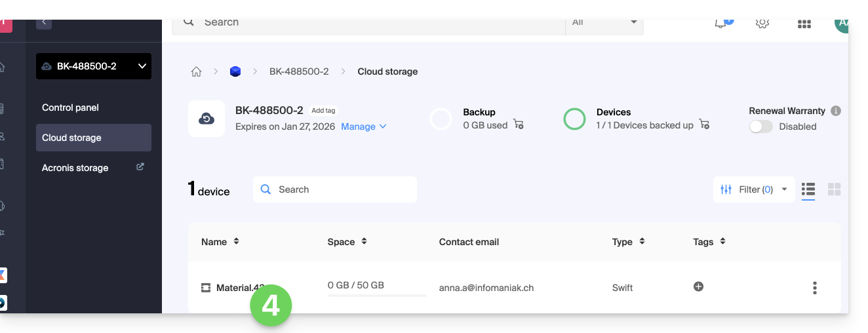Switch to list view
Screen dimensions: 868x333
[808, 189]
